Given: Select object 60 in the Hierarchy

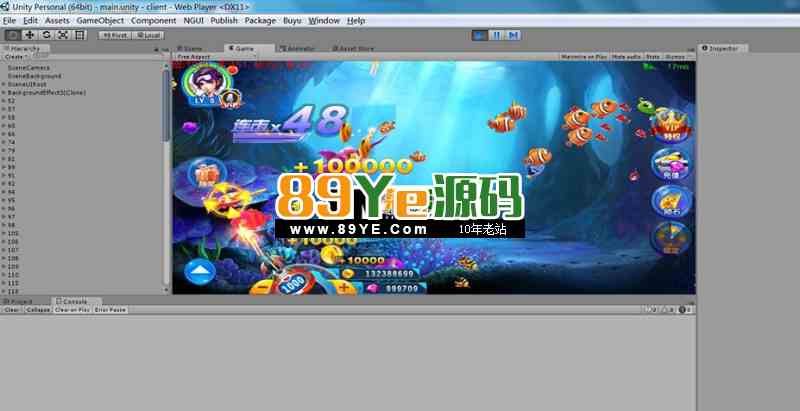Looking at the screenshot, I should click(x=12, y=125).
